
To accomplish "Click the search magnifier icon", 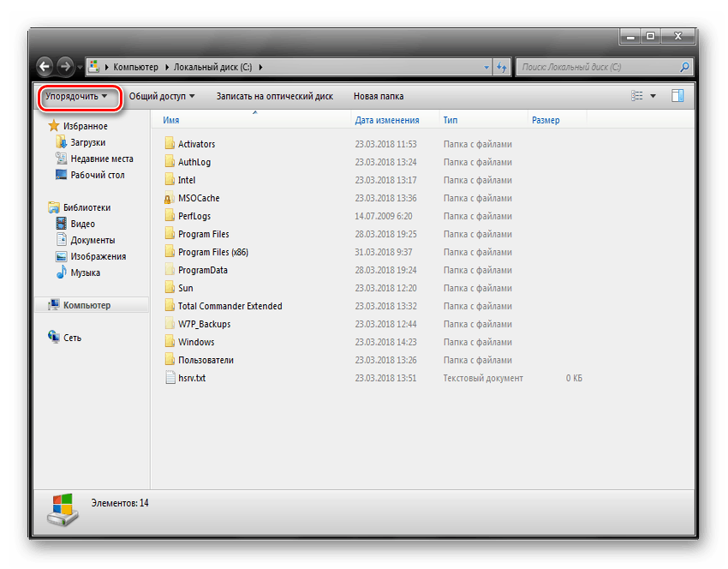I will pyautogui.click(x=684, y=66).
